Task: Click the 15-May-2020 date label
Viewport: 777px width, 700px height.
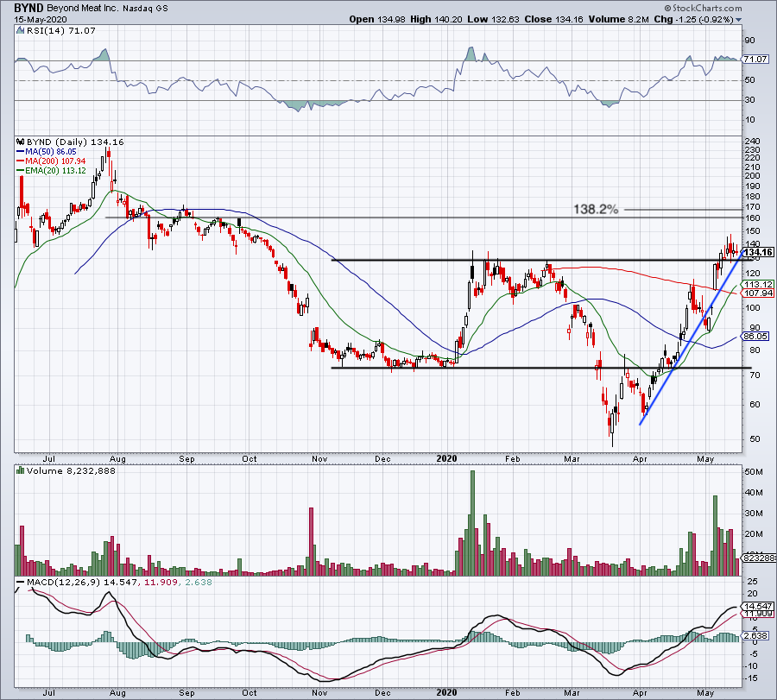Action: pos(41,20)
